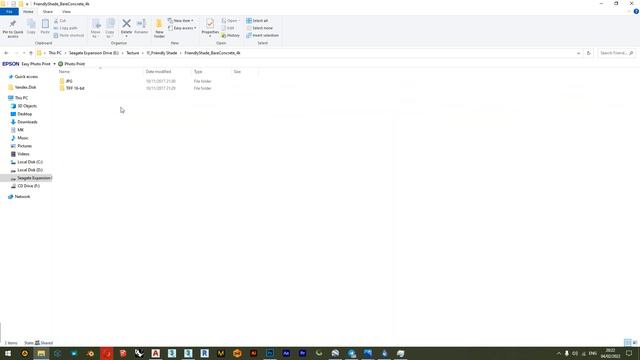This screenshot has height=360, width=640.
Task: Click the Delete X icon
Action: click(x=126, y=24)
